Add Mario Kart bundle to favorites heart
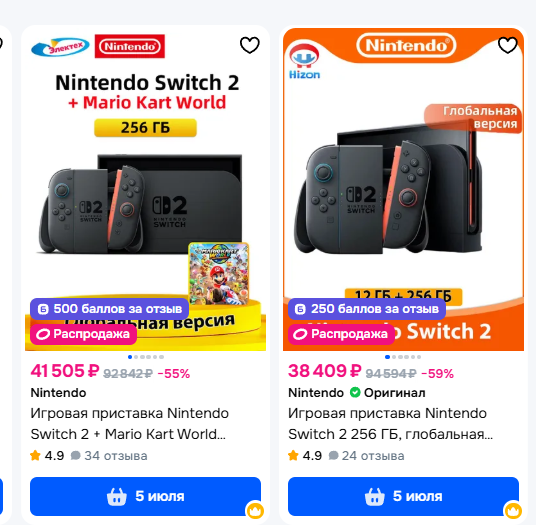536x525 pixels. pyautogui.click(x=250, y=45)
